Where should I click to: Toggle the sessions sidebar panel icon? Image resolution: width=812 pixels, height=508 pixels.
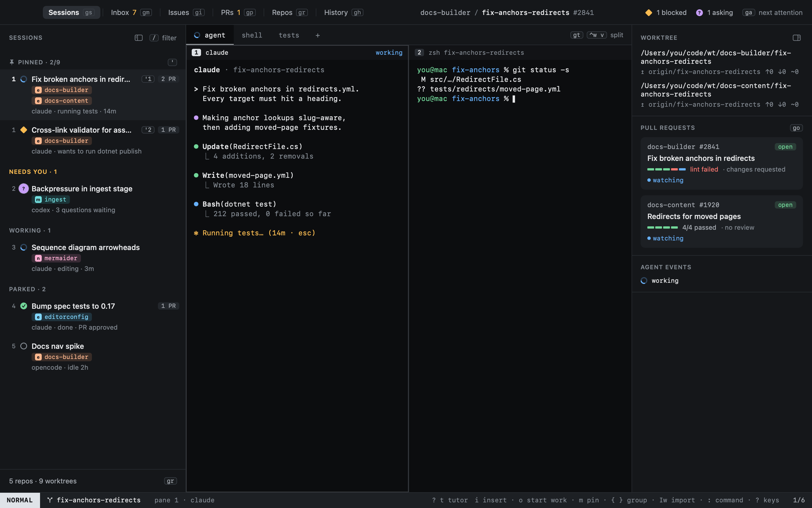(x=139, y=38)
